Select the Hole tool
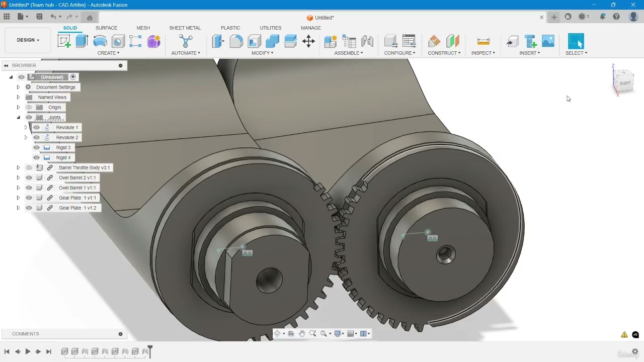The height and width of the screenshot is (362, 644). [x=118, y=41]
